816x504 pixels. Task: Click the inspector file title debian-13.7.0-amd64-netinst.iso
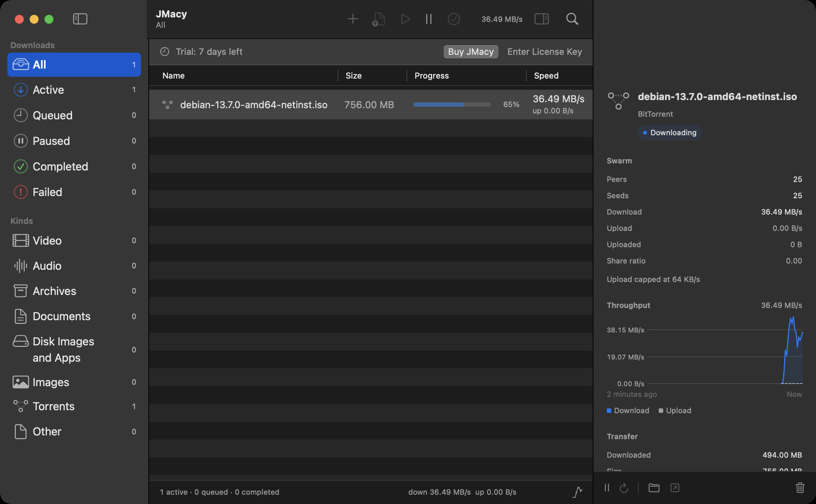717,97
